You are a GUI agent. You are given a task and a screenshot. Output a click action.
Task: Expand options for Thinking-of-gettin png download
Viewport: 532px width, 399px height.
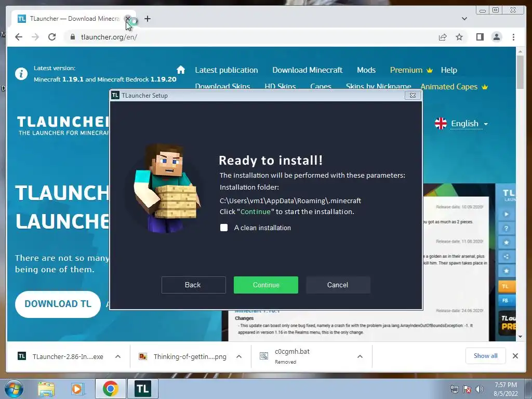point(239,356)
